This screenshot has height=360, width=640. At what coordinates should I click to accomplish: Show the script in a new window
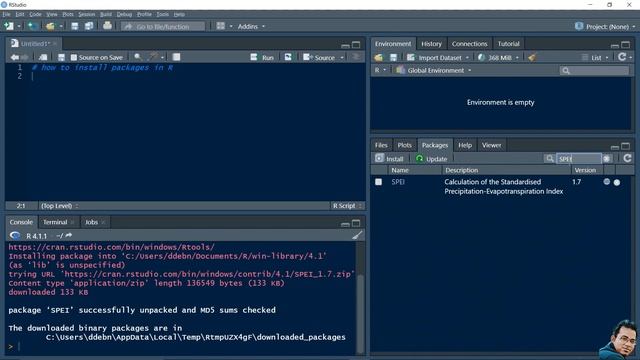pos(43,58)
